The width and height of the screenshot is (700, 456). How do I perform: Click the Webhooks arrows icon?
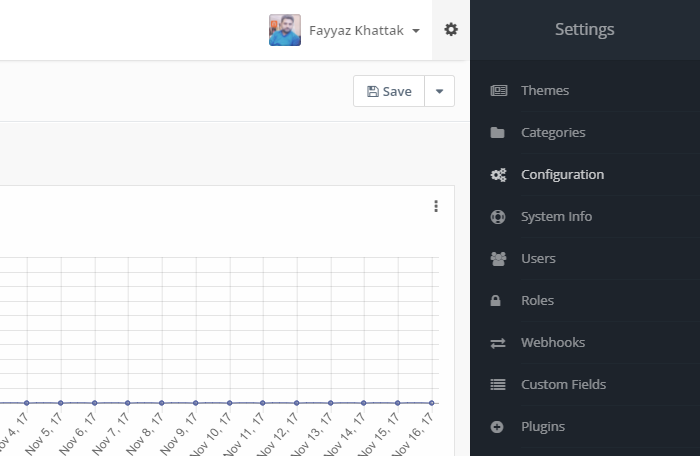pos(498,343)
